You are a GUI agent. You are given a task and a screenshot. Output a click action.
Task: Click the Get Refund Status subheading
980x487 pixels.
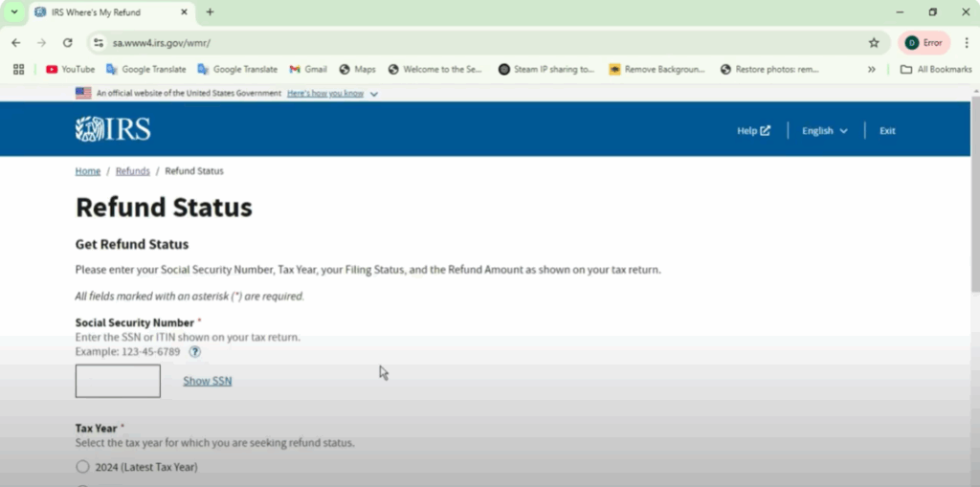[132, 244]
